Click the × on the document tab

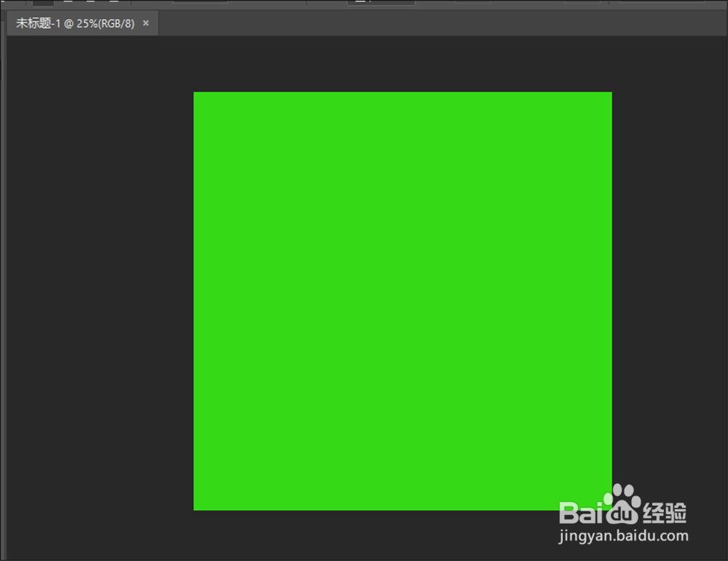(x=146, y=23)
